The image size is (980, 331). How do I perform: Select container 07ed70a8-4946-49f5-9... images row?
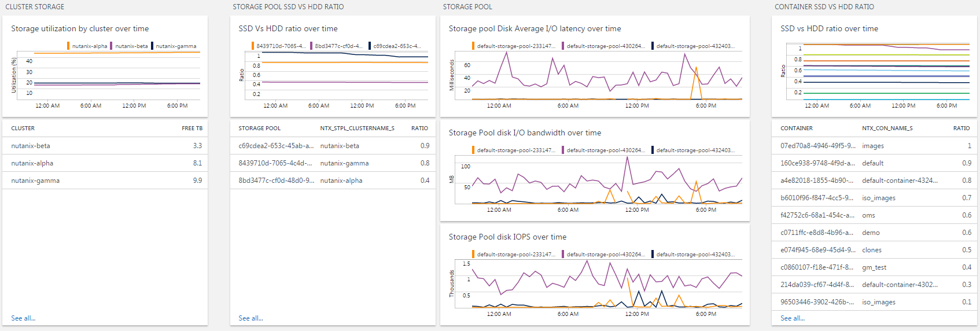pos(875,146)
